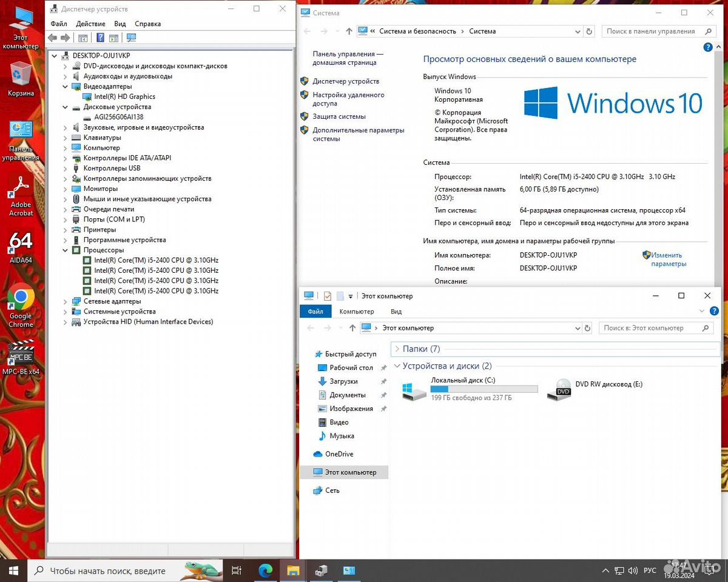Click the Forward arrow in Device Manager toolbar

(x=65, y=38)
